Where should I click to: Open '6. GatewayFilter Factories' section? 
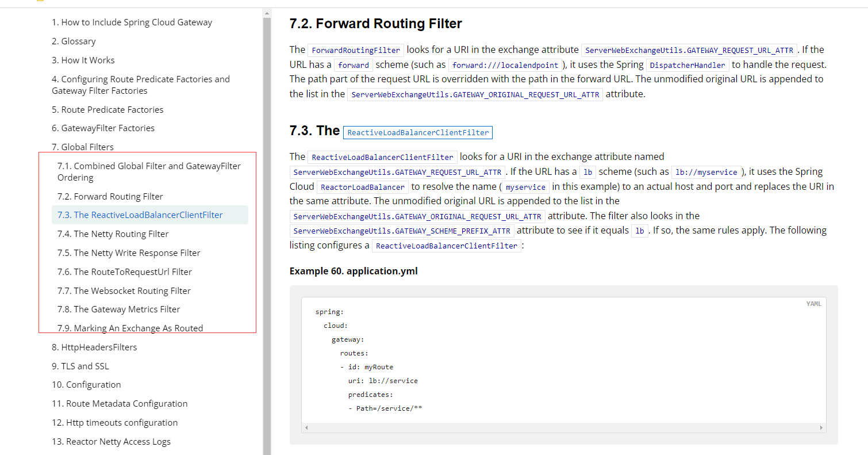(103, 128)
